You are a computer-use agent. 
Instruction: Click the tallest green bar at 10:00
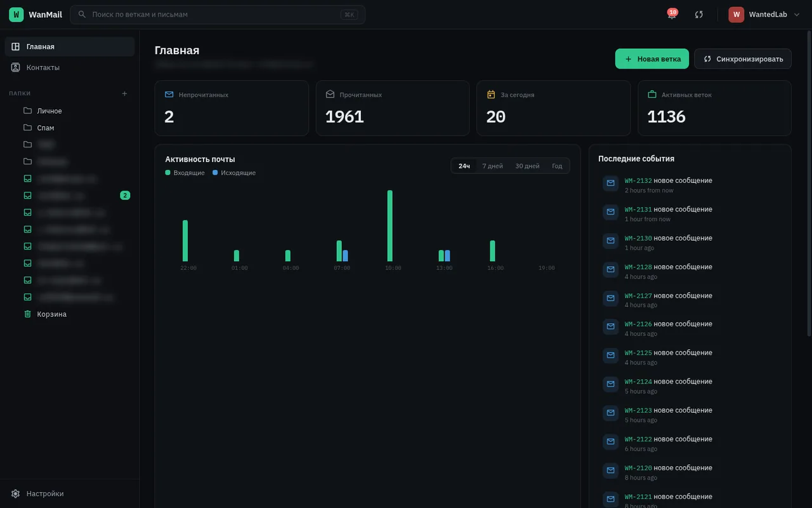pyautogui.click(x=390, y=226)
